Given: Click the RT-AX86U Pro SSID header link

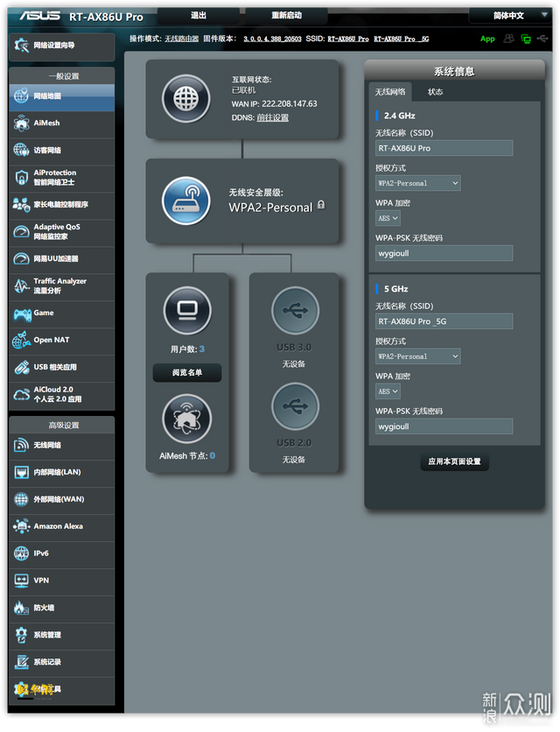Looking at the screenshot, I should (348, 39).
